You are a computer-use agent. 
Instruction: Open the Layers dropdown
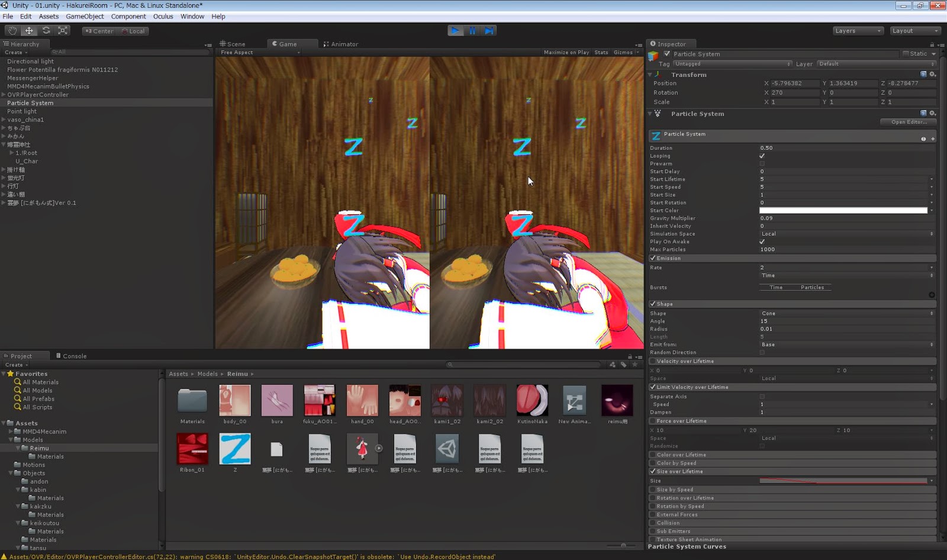tap(858, 31)
